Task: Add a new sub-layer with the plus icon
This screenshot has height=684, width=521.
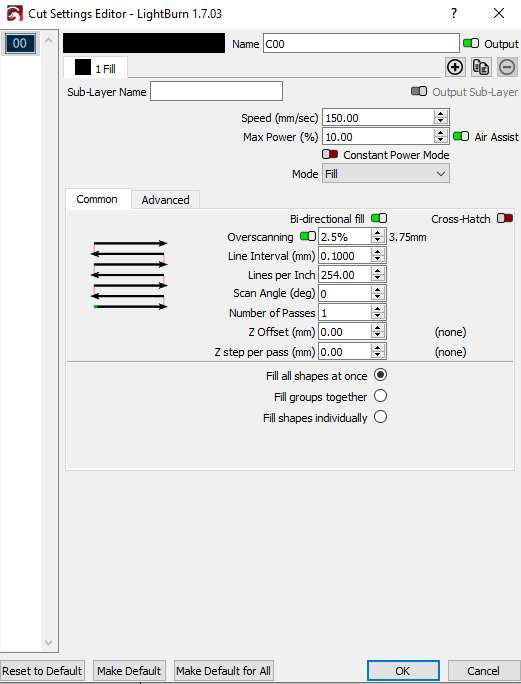Action: click(455, 67)
